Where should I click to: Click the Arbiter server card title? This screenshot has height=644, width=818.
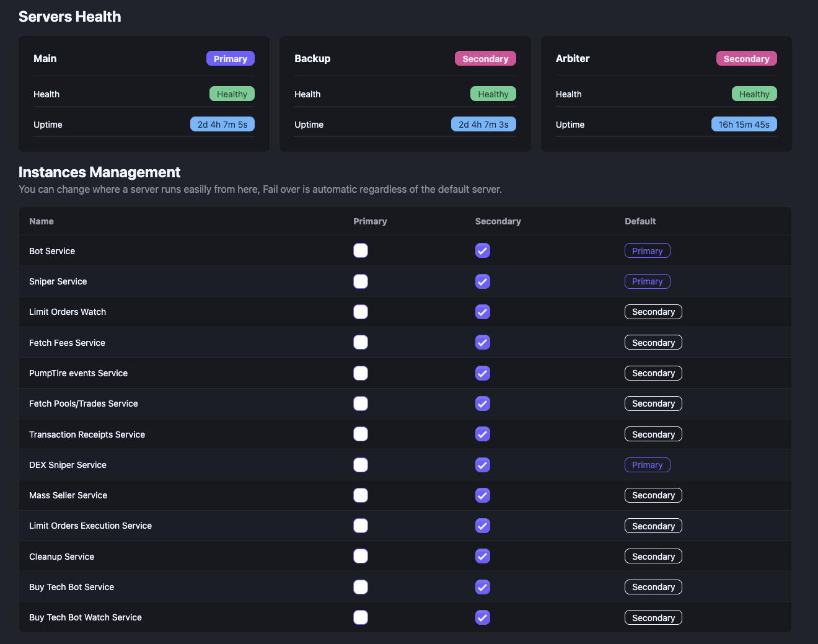click(573, 58)
